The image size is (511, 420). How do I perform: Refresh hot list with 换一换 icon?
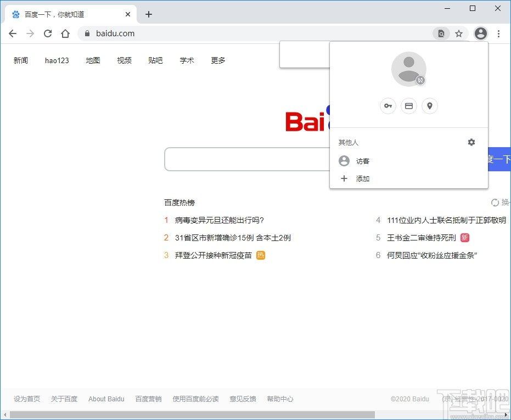[x=495, y=203]
